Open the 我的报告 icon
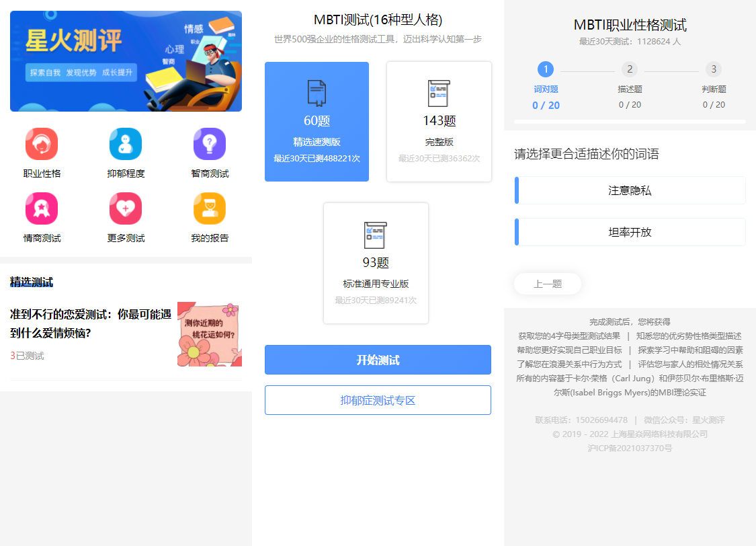This screenshot has width=756, height=546. tap(210, 208)
